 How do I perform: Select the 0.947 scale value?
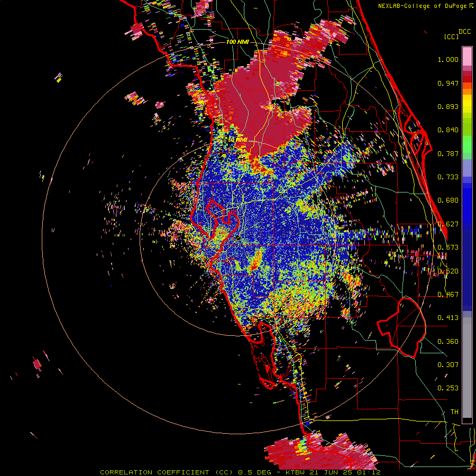tap(448, 83)
